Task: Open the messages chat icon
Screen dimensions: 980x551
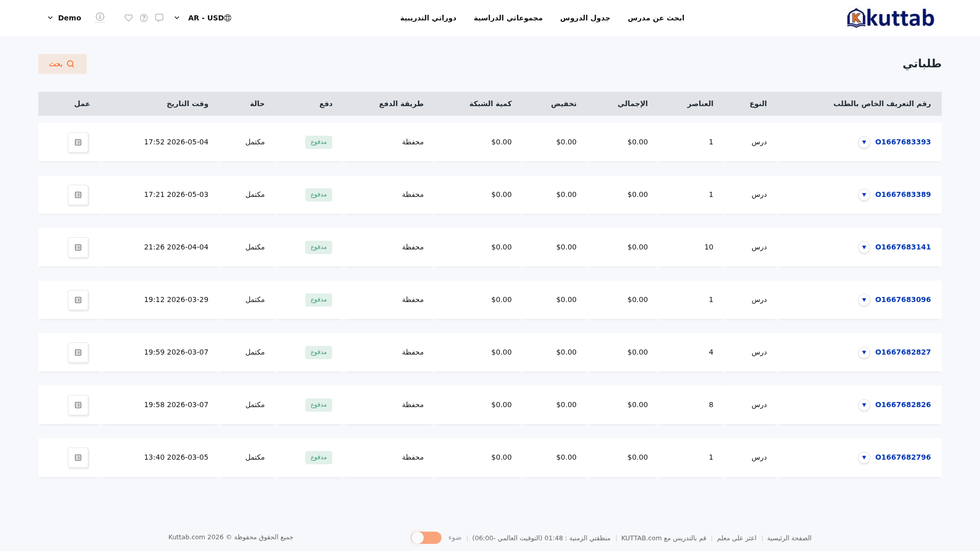Action: [x=159, y=18]
